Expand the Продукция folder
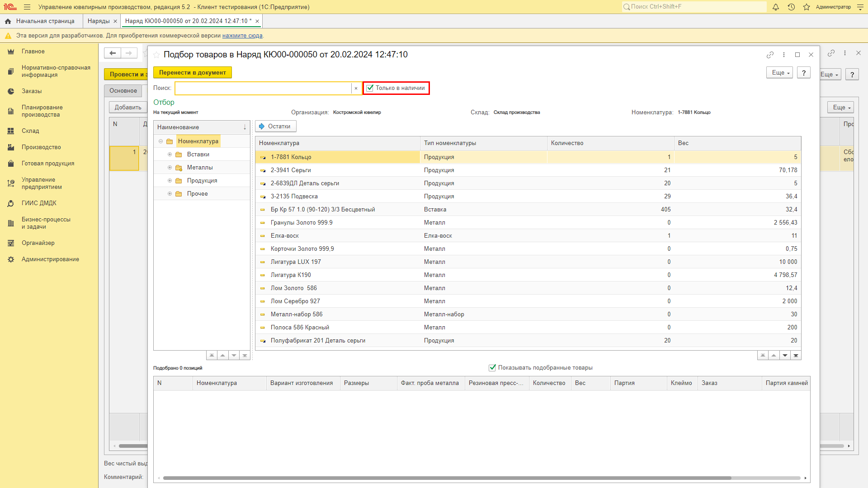Screen dimensions: 868x488 coord(170,181)
